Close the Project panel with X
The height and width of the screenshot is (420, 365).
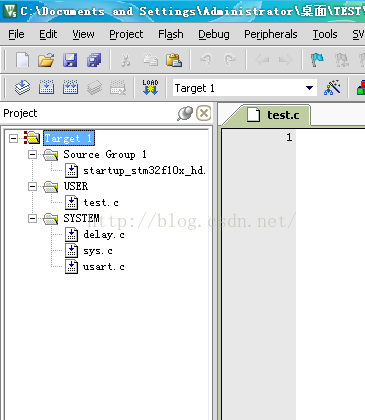(204, 113)
